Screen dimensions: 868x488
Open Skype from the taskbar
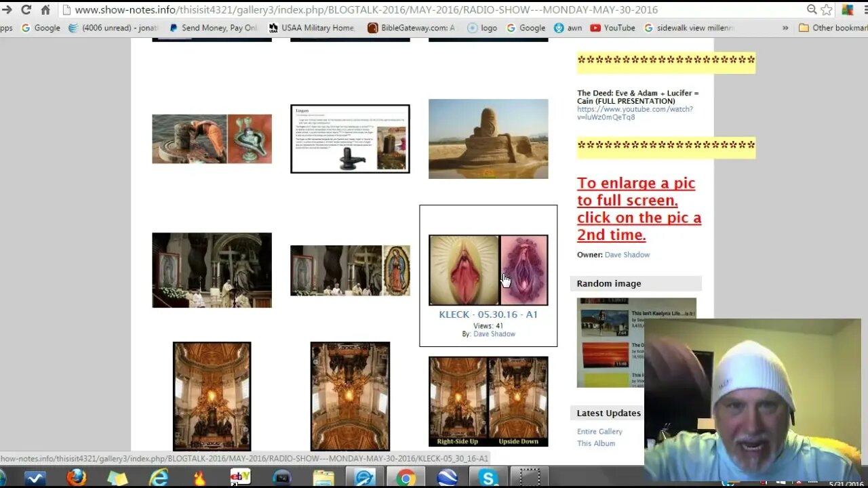[x=488, y=478]
